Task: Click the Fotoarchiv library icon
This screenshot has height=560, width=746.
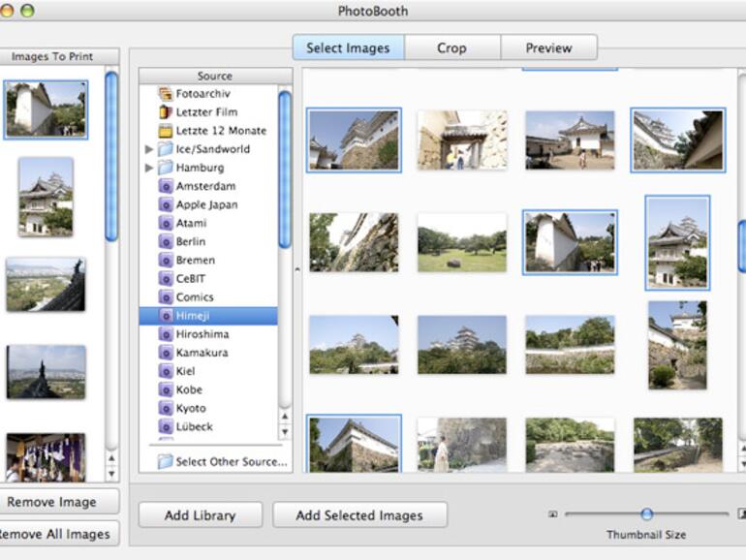Action: [x=165, y=94]
